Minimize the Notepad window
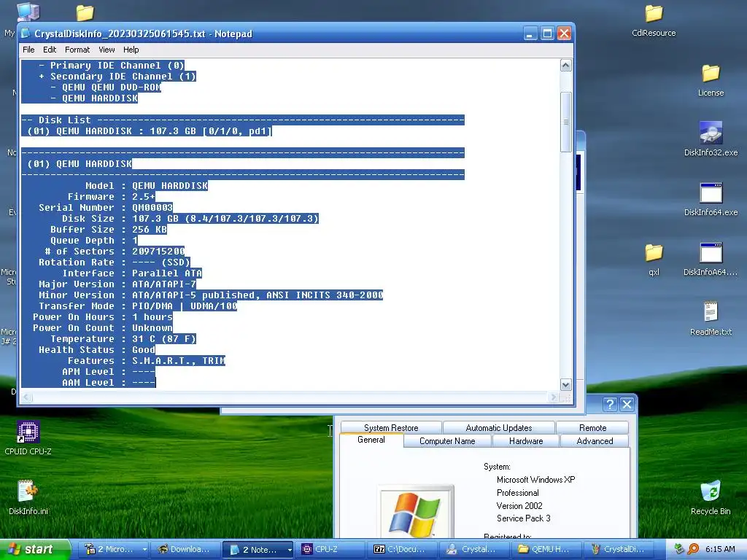 [x=530, y=34]
